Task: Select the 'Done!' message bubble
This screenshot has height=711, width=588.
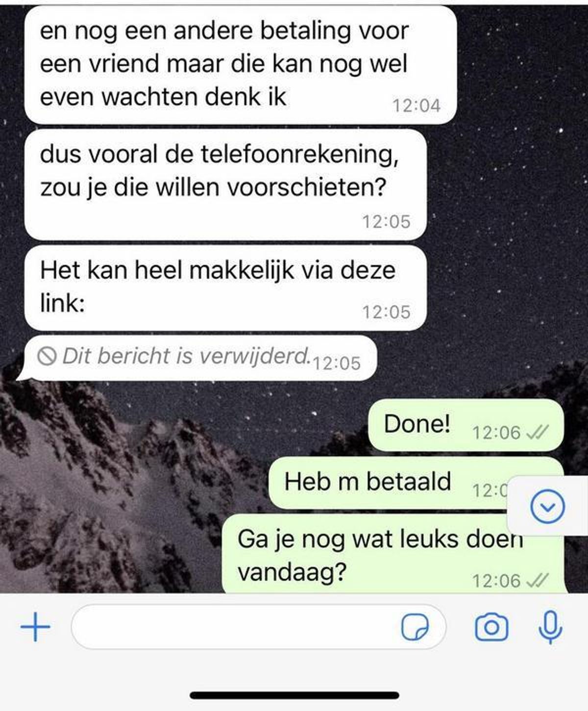Action: tap(466, 425)
